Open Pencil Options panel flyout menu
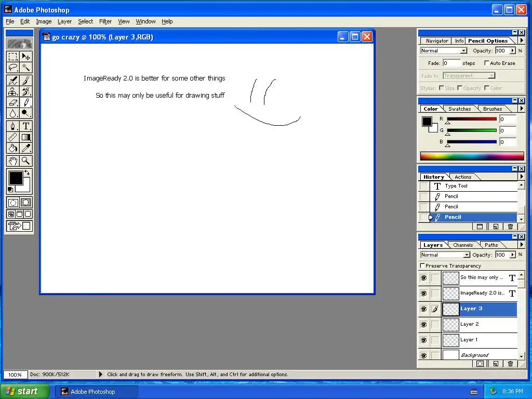This screenshot has width=532, height=399. click(522, 41)
